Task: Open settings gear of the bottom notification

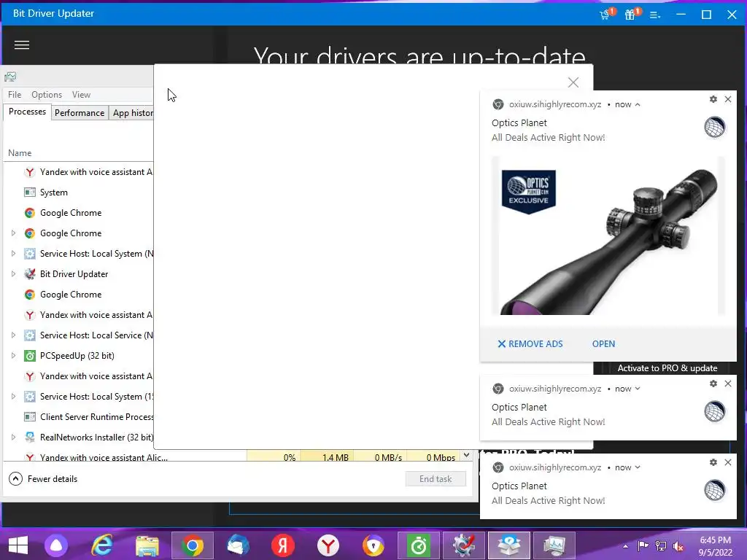Action: point(713,462)
